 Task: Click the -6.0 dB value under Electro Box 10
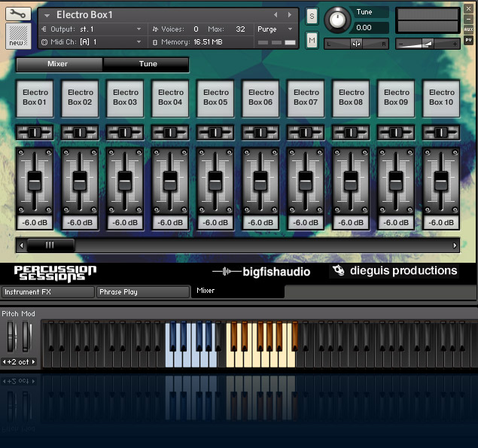click(441, 223)
